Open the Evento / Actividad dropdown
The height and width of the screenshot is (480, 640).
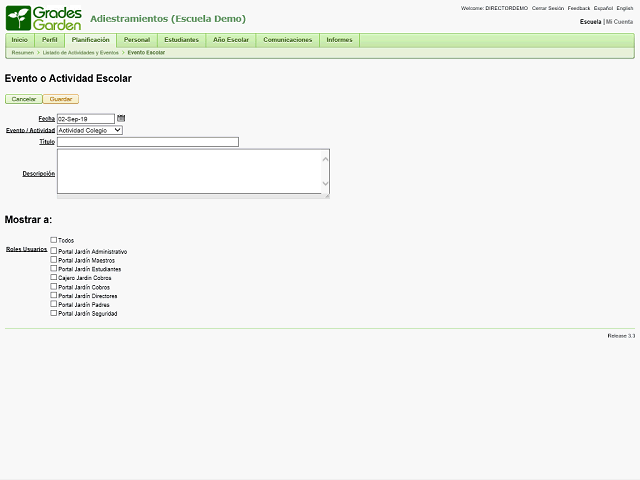[89, 130]
